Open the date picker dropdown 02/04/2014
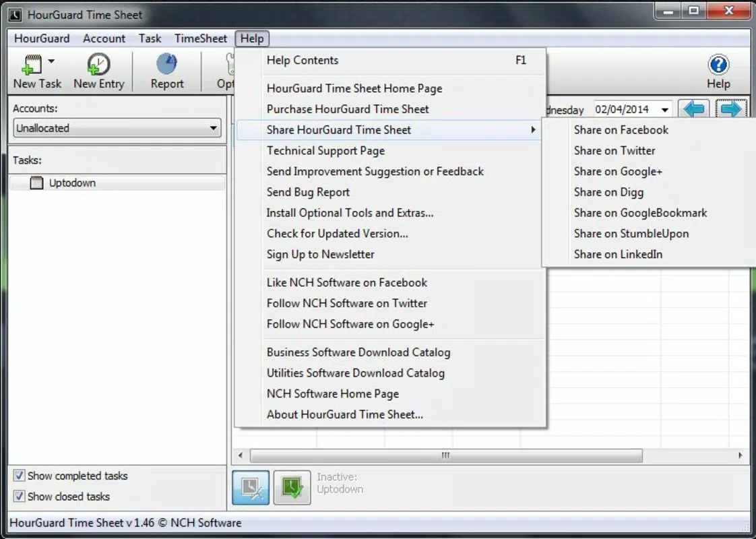The width and height of the screenshot is (756, 539). click(x=665, y=110)
